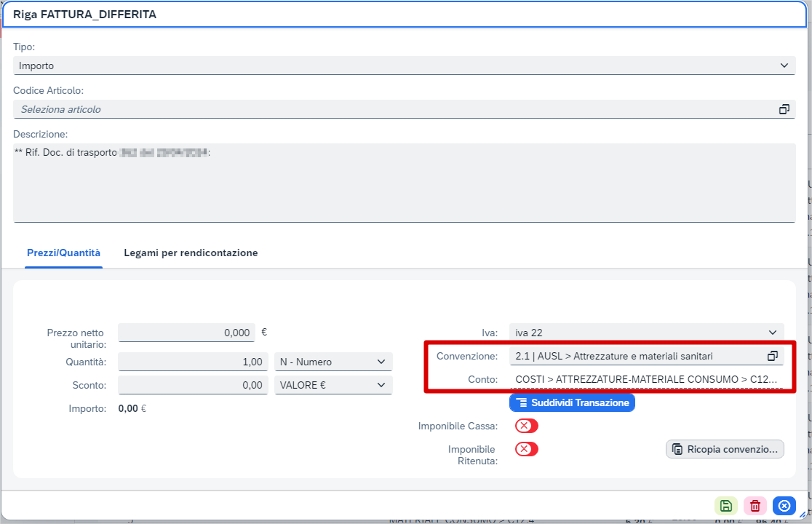Open the N - Numero unit dropdown

[333, 362]
